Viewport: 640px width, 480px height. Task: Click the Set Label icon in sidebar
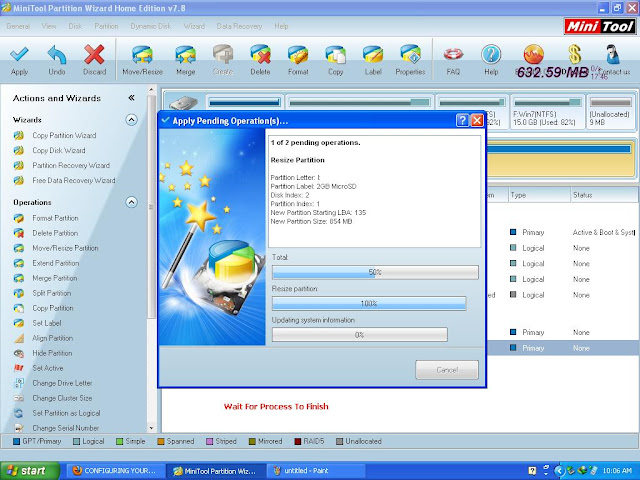pos(19,323)
